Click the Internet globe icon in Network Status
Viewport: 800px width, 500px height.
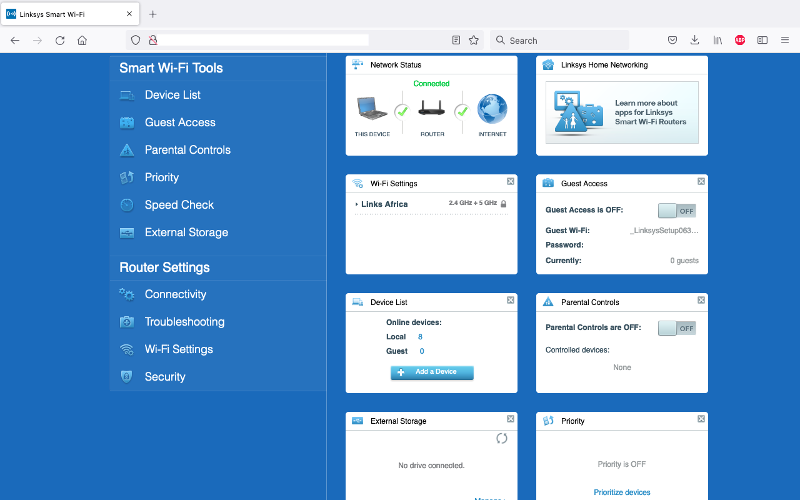coord(492,109)
